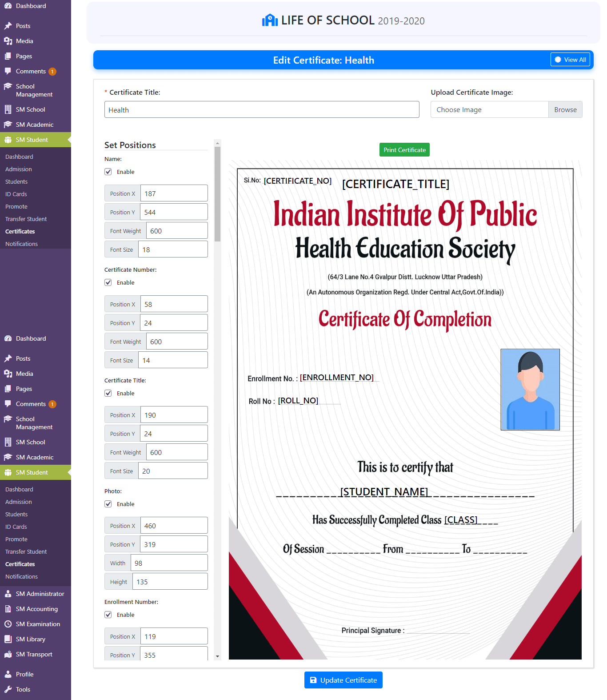Open ID Cards link in upper SM Student submenu
This screenshot has height=700, width=607.
pos(16,194)
